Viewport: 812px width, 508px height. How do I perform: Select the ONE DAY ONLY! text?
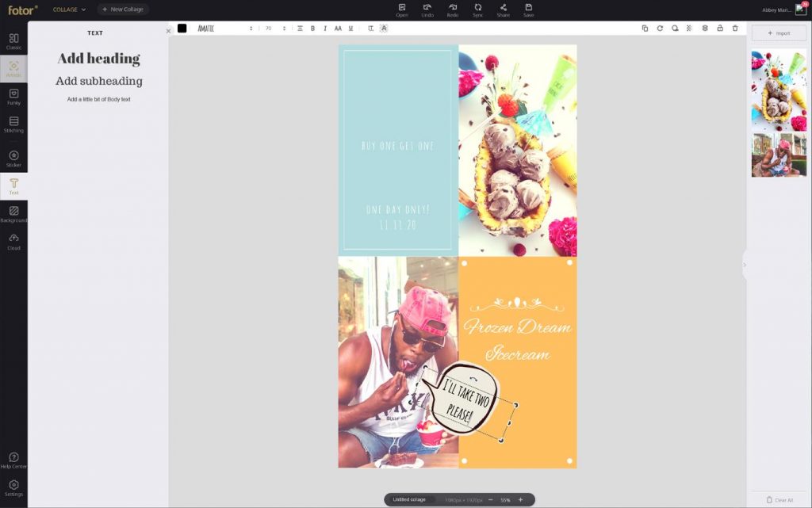click(x=398, y=209)
